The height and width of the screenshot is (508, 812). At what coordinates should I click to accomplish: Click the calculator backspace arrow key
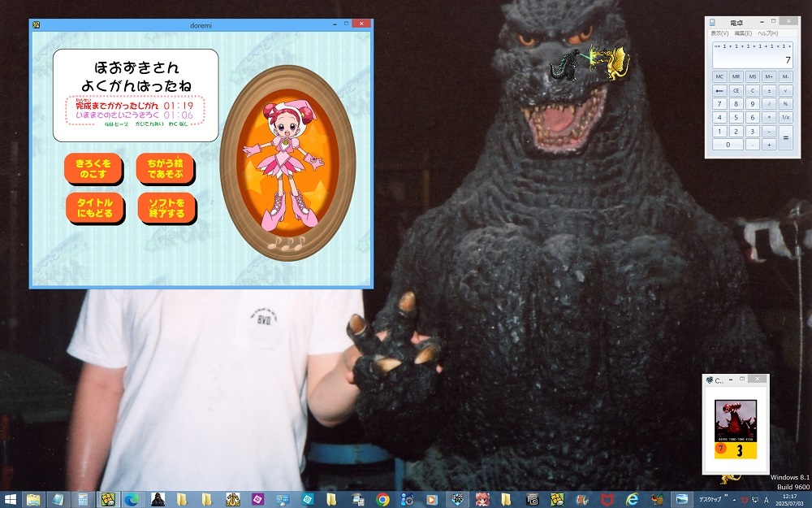pos(719,90)
